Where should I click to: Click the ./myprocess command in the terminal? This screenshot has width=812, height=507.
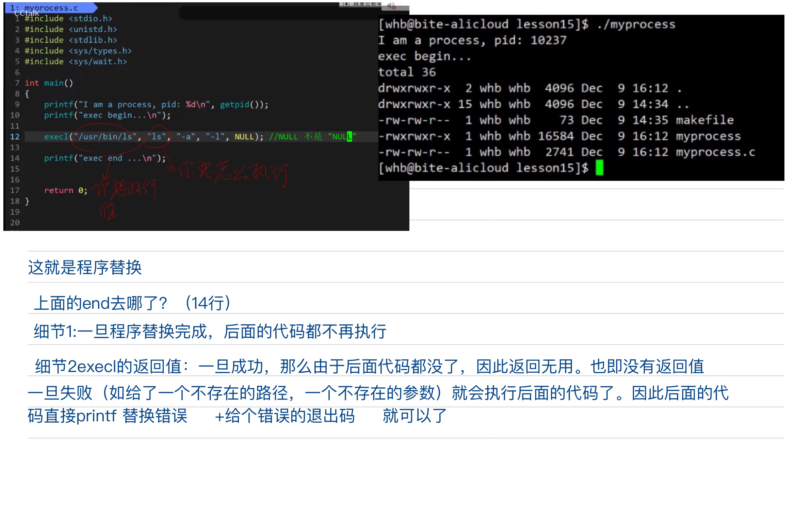pyautogui.click(x=636, y=24)
